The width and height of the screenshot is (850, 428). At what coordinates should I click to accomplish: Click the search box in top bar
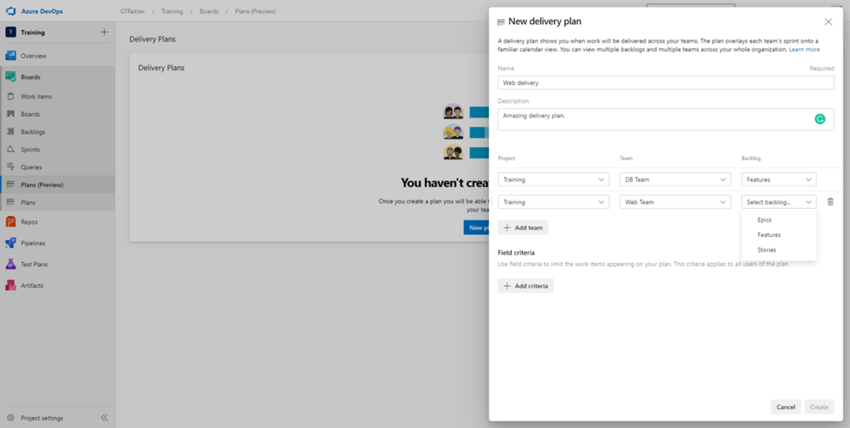[x=690, y=5]
